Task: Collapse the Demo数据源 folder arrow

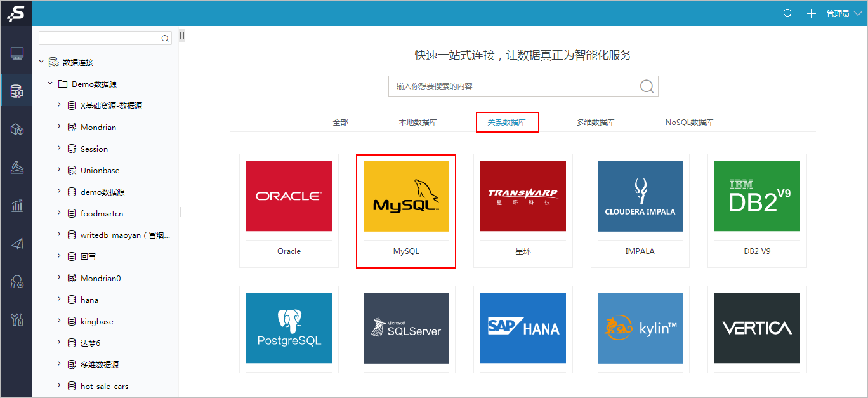Action: point(50,84)
